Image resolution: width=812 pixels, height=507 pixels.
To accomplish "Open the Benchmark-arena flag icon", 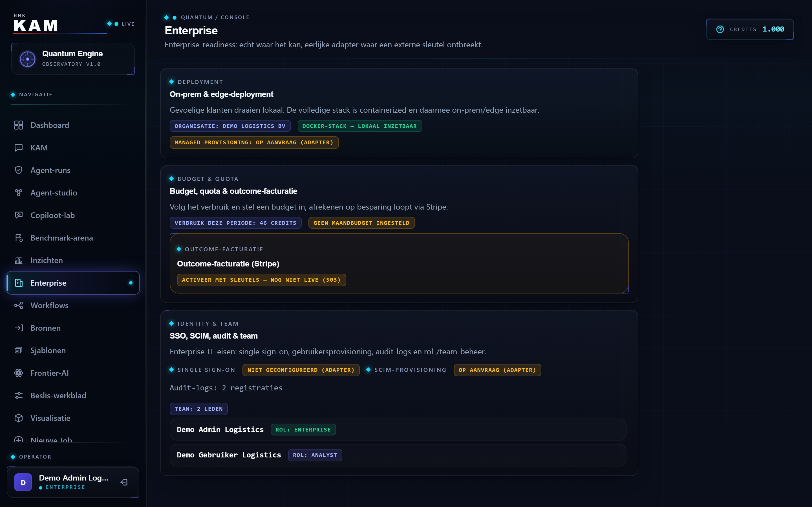I will (x=18, y=238).
